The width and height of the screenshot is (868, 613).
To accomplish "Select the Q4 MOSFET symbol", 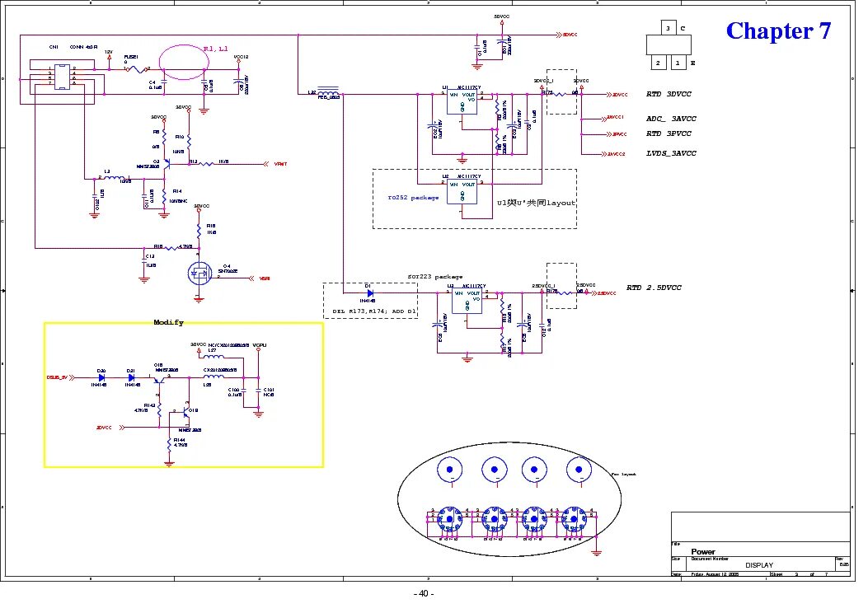I will click(199, 274).
